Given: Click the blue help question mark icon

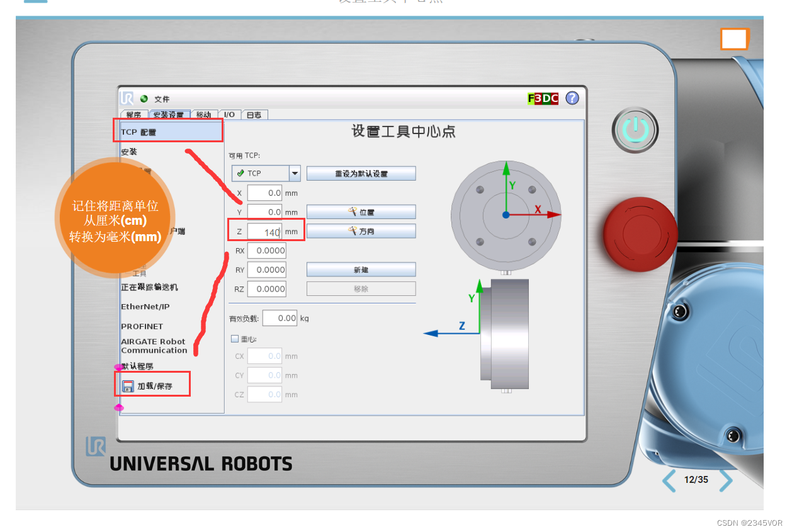Looking at the screenshot, I should pos(572,98).
